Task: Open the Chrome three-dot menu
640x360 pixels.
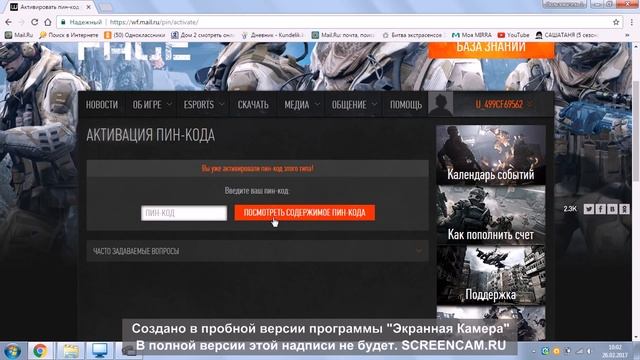Action: point(632,22)
